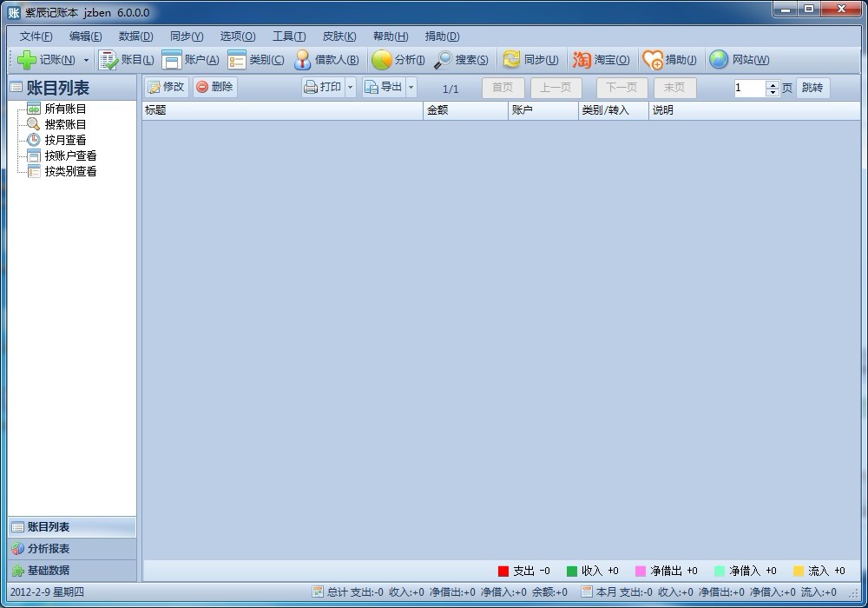Open the 皮肤(K) skin menu

339,36
